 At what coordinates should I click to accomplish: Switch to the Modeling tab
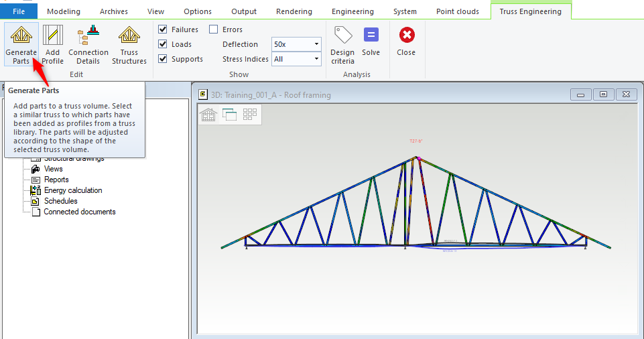[64, 11]
